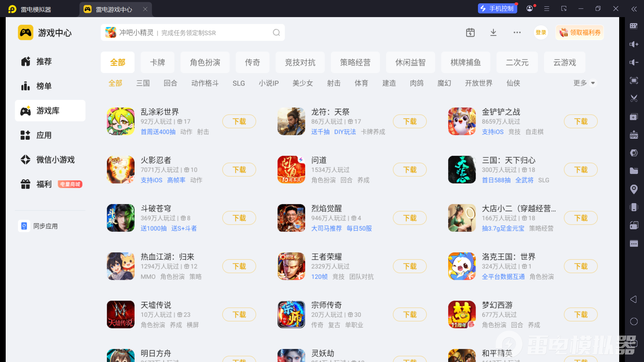Download the 王者荣耀 game
Image resolution: width=644 pixels, height=362 pixels.
410,266
